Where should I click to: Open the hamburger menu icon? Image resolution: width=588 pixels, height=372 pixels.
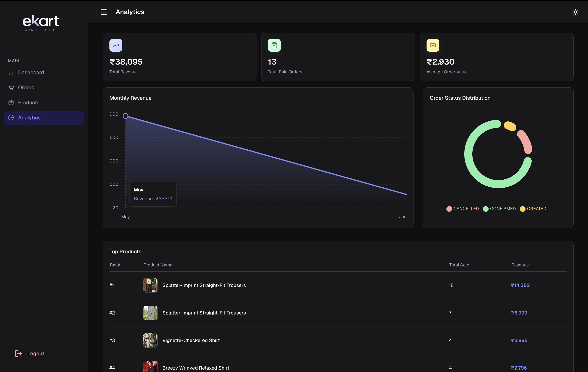104,12
